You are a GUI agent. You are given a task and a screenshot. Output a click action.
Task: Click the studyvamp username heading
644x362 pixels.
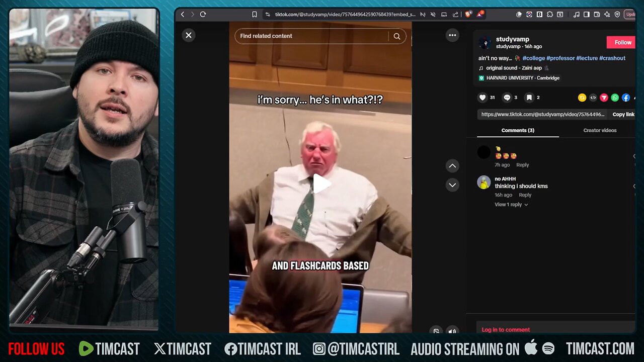point(512,39)
